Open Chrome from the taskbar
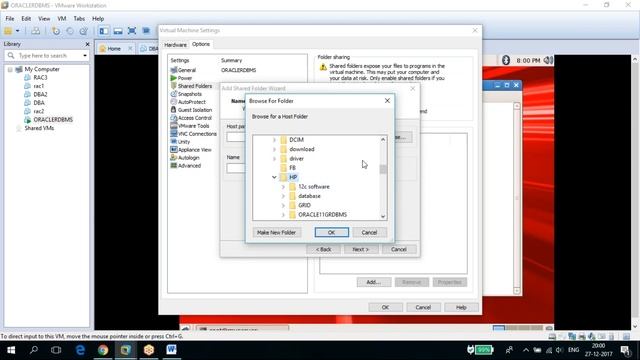 [x=103, y=350]
